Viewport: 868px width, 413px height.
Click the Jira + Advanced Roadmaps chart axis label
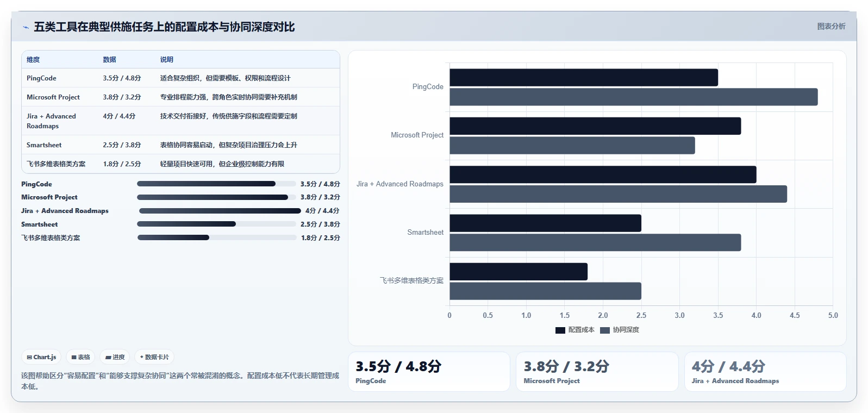[x=400, y=184]
